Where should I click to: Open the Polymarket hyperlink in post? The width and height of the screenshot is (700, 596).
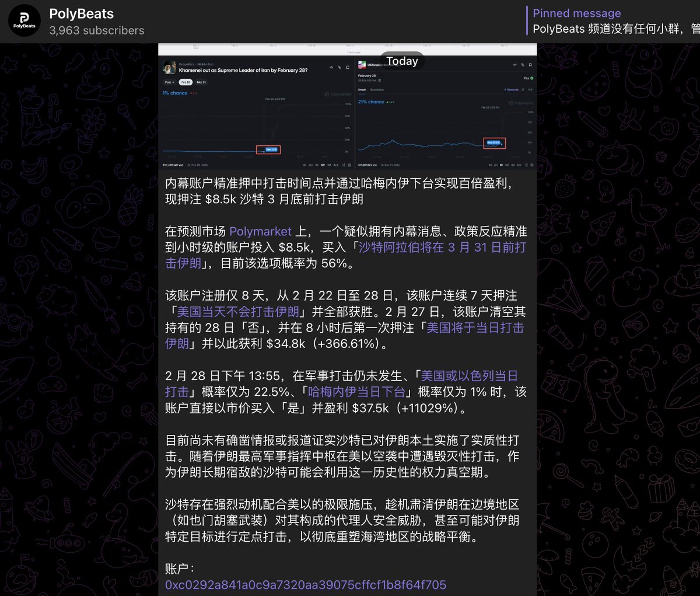[260, 231]
